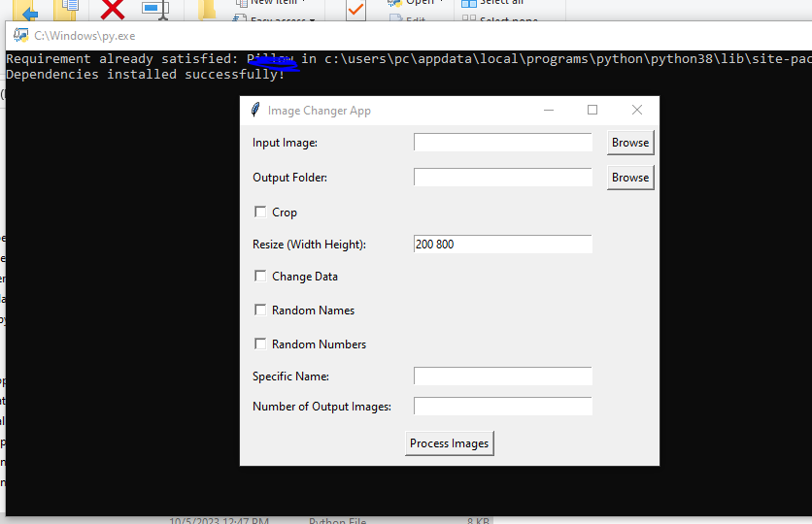Browse for the output folder
Viewport: 812px width, 524px height.
[x=630, y=178]
